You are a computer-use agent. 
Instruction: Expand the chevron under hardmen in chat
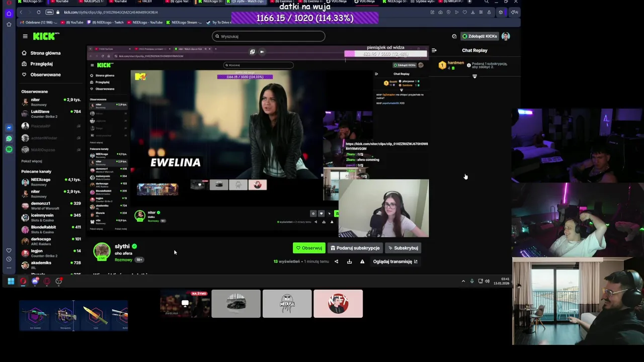pos(474,76)
